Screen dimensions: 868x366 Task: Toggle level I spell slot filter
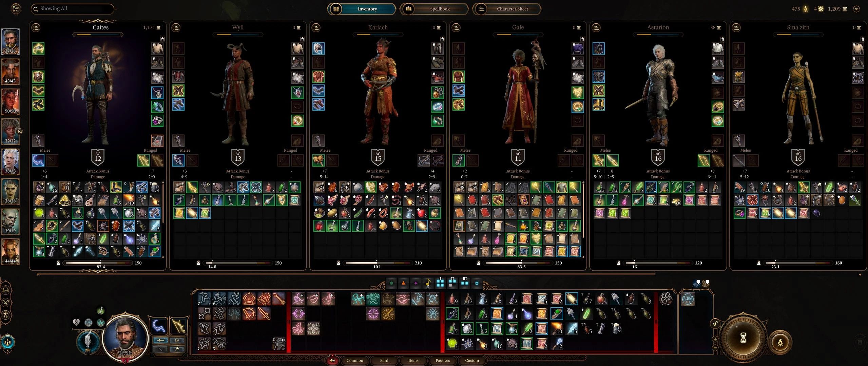440,283
